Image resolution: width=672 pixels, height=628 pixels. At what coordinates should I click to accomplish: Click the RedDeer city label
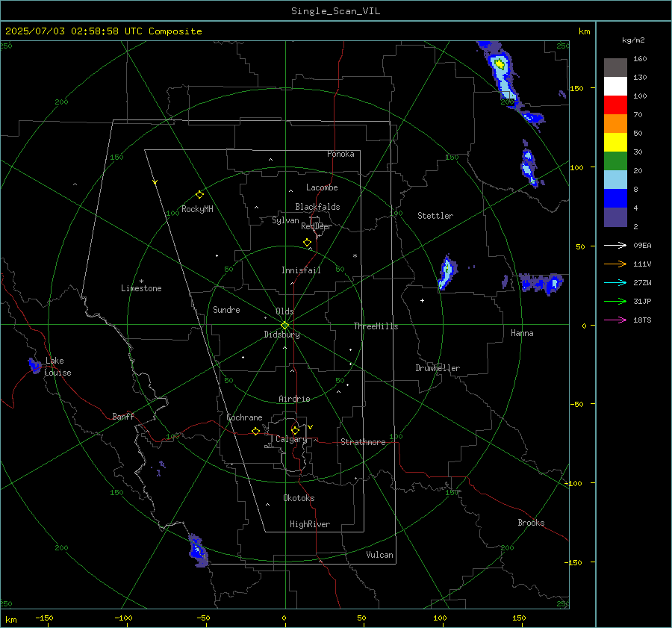317,226
